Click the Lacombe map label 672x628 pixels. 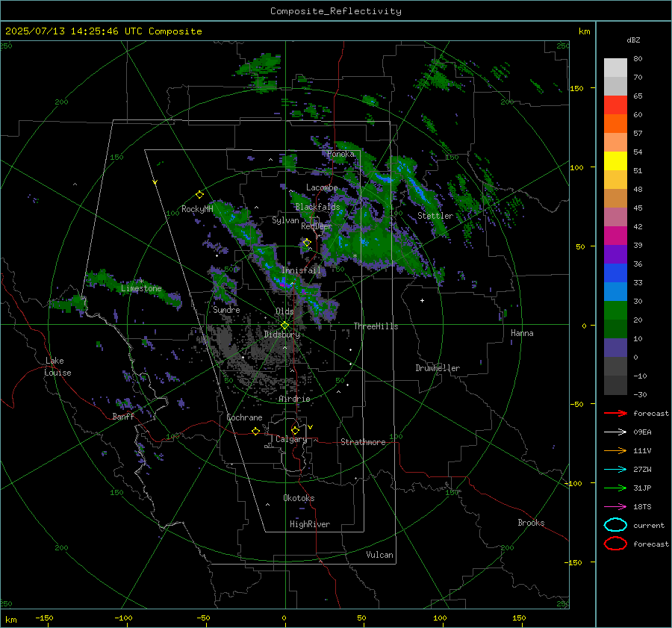(322, 187)
